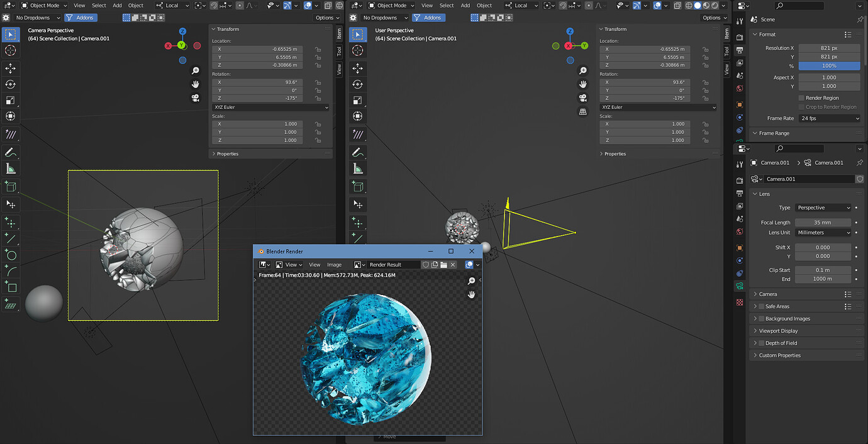Image resolution: width=868 pixels, height=444 pixels.
Task: Open Object properties tab in upper properties editor
Action: pos(740,104)
